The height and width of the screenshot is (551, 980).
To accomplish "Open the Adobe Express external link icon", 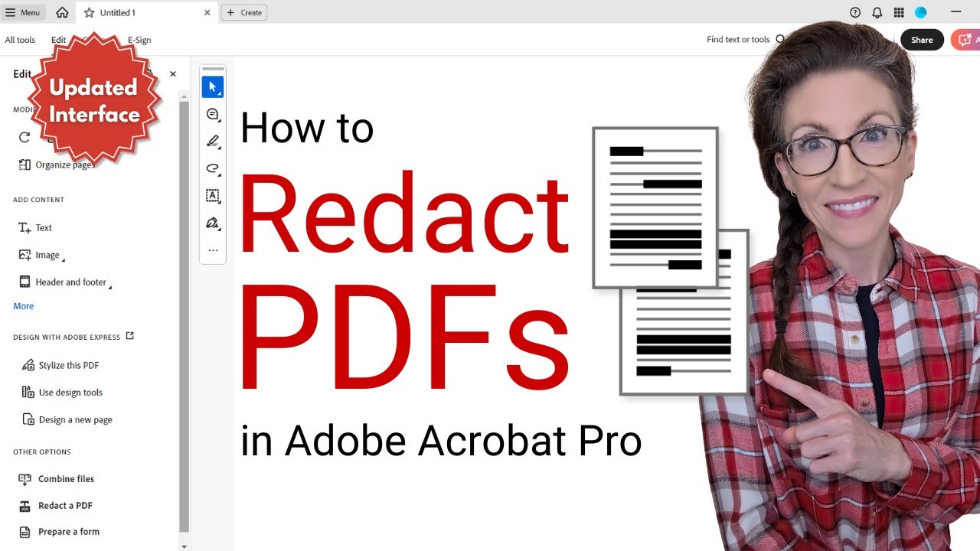I will pyautogui.click(x=129, y=336).
